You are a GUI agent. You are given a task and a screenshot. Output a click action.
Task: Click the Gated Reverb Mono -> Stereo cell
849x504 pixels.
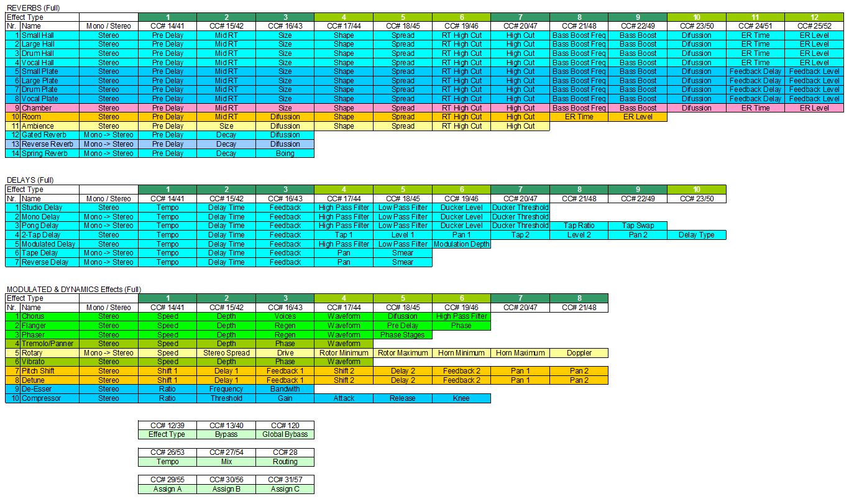point(109,135)
